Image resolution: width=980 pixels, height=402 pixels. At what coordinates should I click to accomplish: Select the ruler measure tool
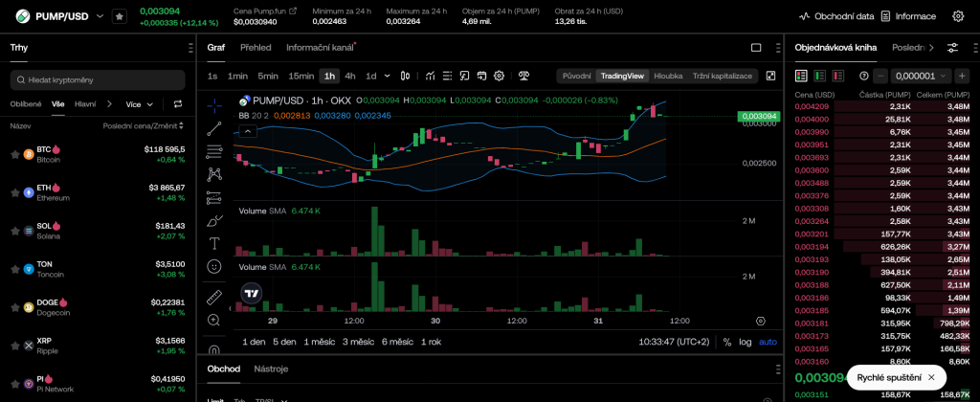214,297
